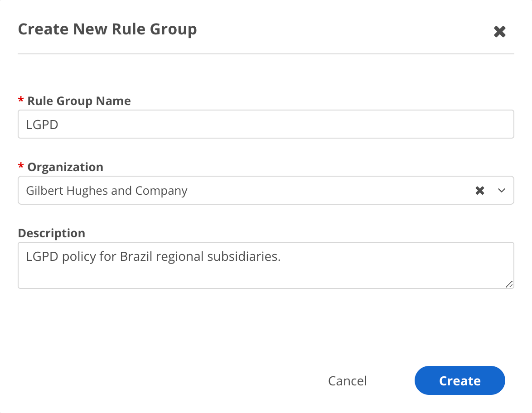The image size is (532, 413).
Task: Click into the Rule Group Name field
Action: tap(266, 124)
